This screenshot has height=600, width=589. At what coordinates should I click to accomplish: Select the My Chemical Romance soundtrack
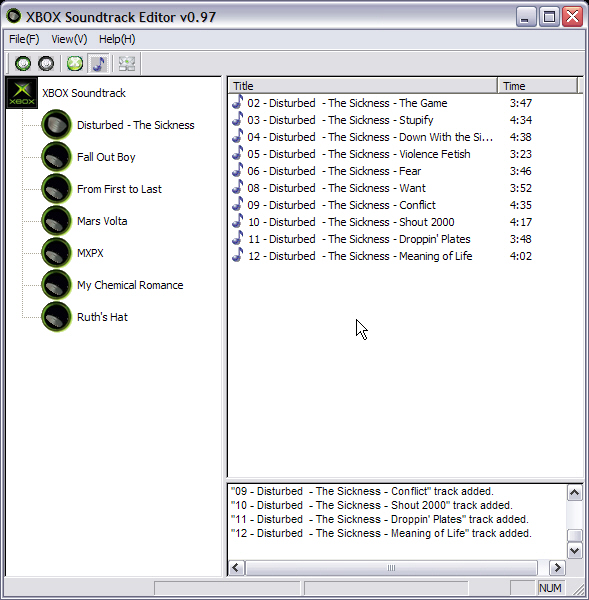[x=130, y=285]
